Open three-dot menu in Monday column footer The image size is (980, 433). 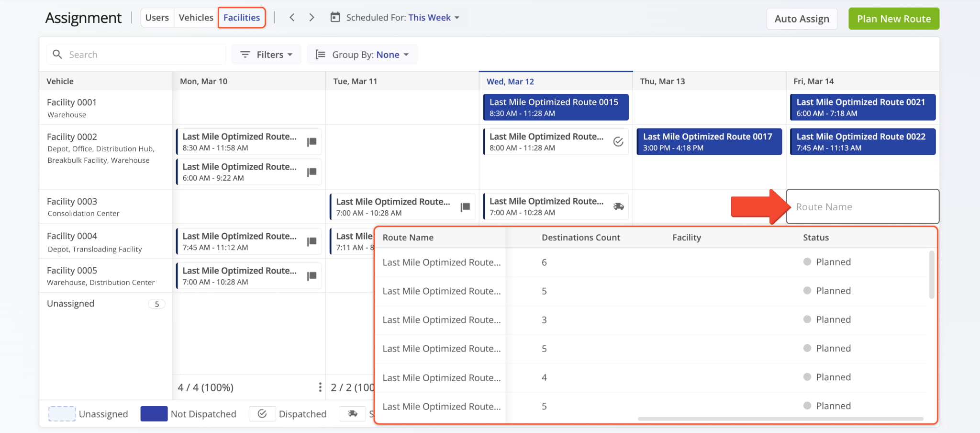point(320,387)
